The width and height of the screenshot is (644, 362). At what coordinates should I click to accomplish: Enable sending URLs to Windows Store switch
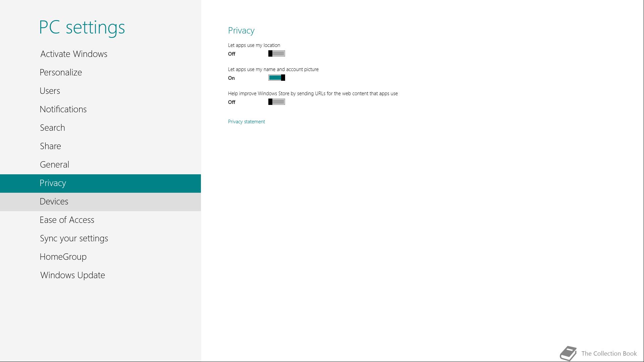click(x=277, y=102)
